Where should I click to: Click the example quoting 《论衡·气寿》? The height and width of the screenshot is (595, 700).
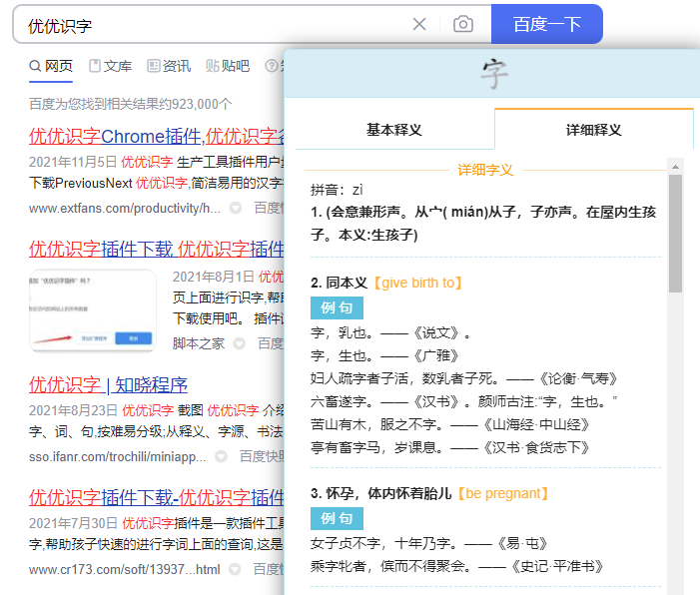point(464,379)
